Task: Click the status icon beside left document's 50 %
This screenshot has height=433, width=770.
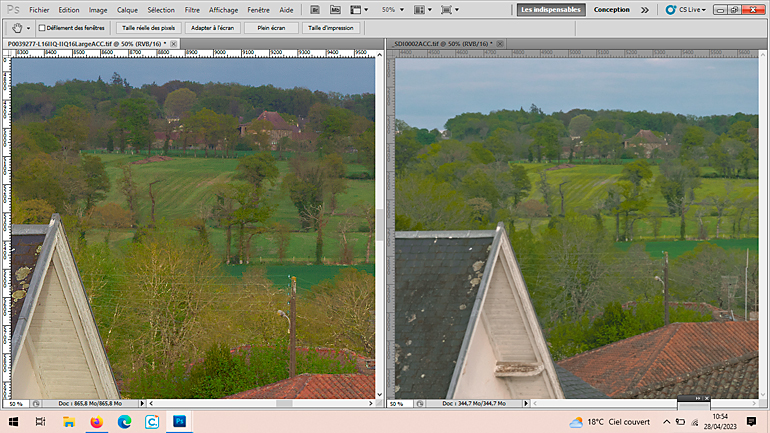Action: coord(36,404)
